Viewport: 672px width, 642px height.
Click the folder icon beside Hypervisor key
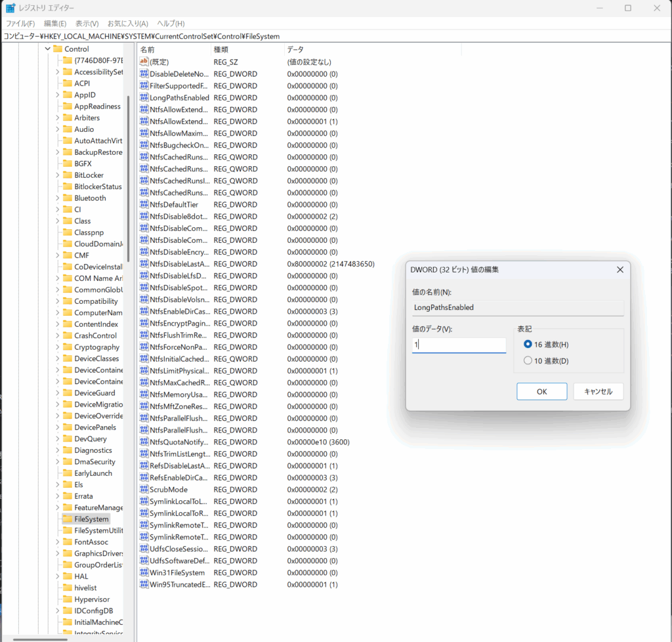click(68, 599)
